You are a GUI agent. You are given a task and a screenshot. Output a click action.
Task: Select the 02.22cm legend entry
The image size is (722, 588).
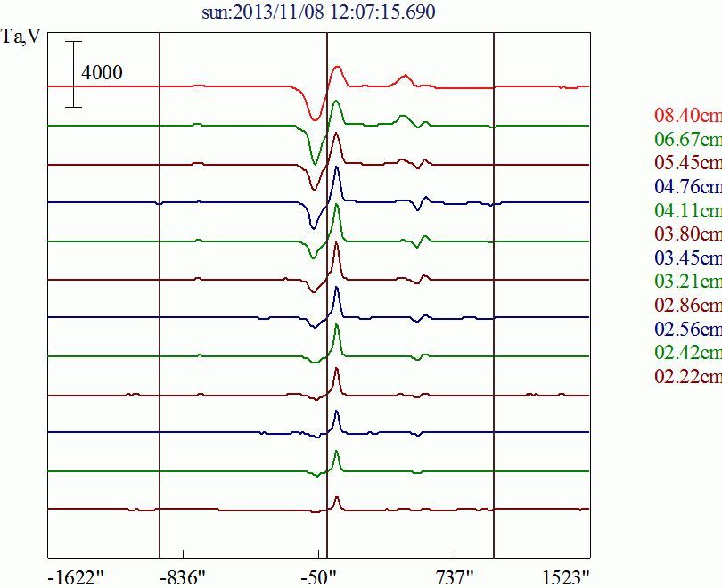tap(688, 376)
